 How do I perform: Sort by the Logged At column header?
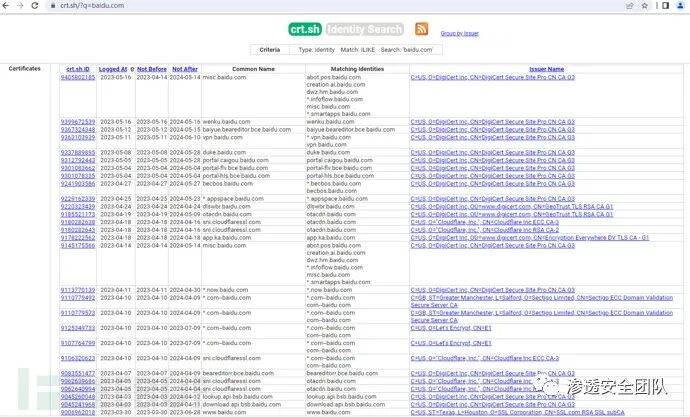tap(113, 69)
